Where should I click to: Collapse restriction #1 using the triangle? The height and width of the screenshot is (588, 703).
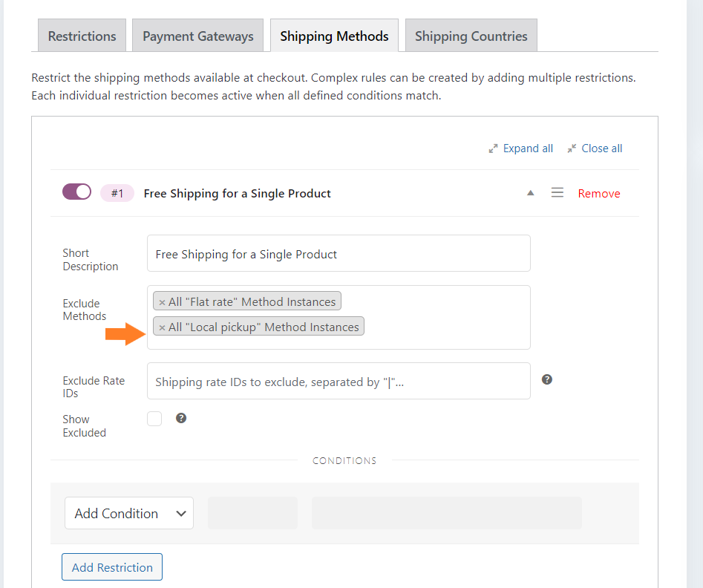pos(530,193)
